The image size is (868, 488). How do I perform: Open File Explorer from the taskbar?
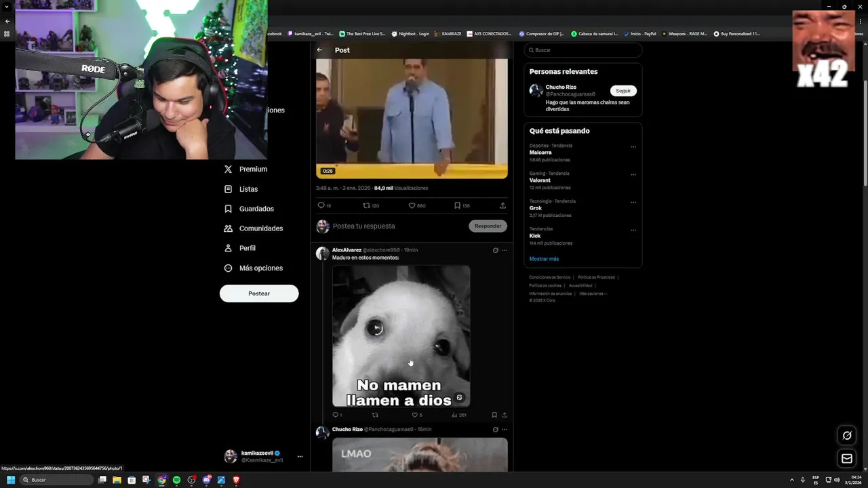click(x=117, y=480)
